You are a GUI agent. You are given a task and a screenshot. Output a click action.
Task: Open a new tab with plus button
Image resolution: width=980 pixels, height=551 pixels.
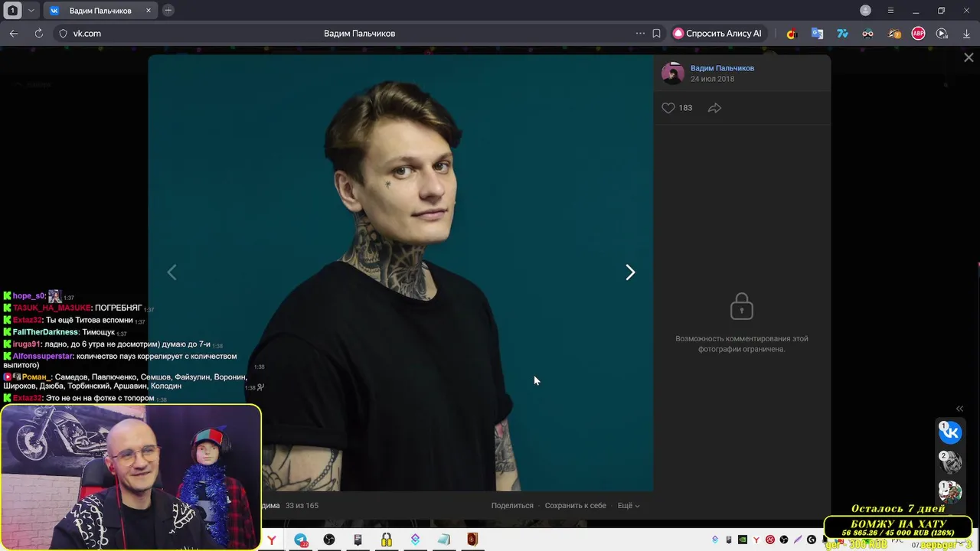168,11
